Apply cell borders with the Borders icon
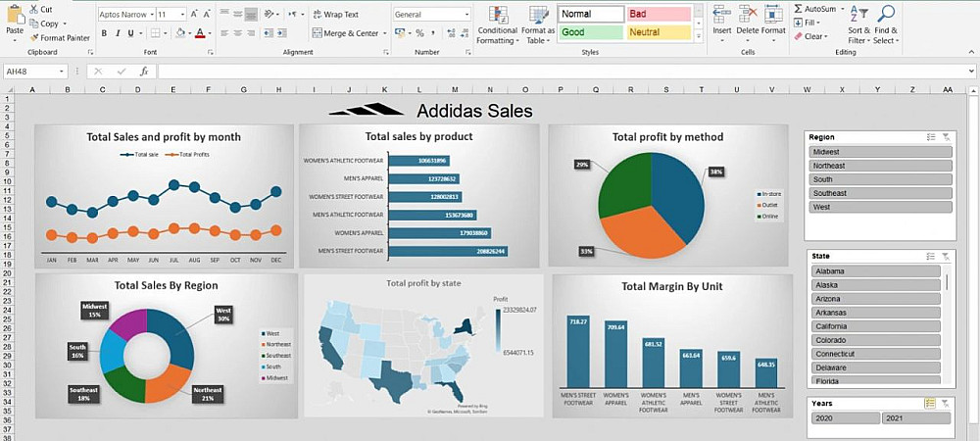Image resolution: width=980 pixels, height=441 pixels. click(156, 33)
